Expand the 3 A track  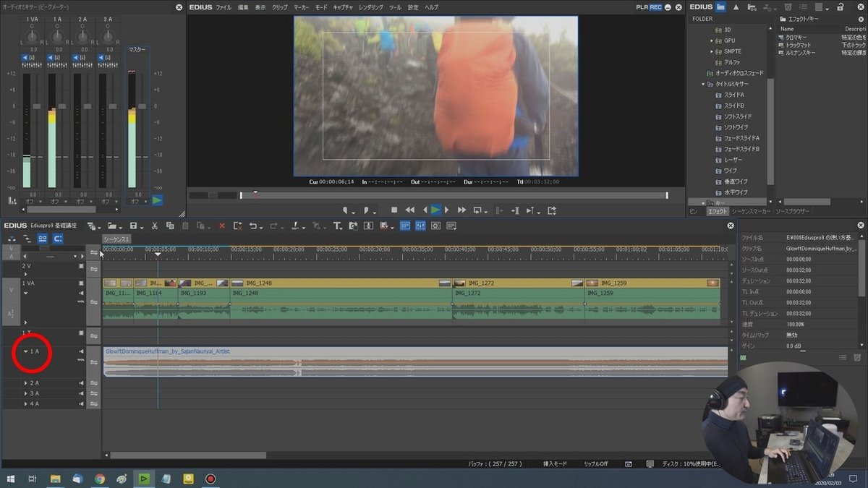tap(25, 393)
